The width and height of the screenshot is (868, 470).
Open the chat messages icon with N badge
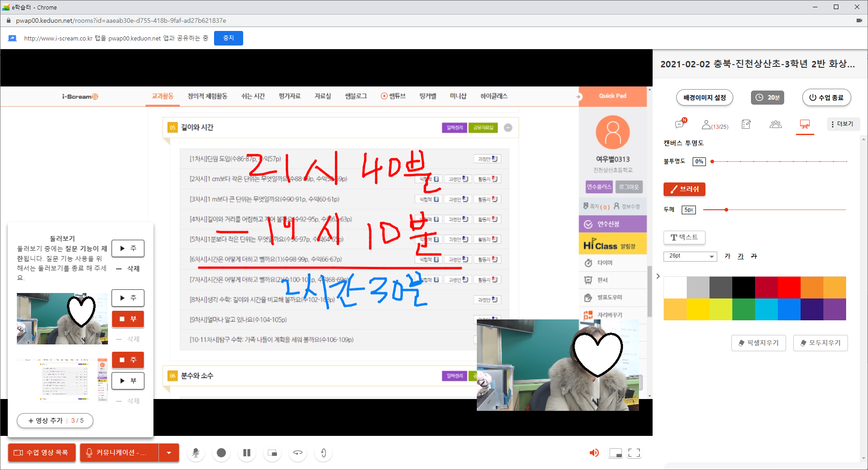pyautogui.click(x=680, y=124)
